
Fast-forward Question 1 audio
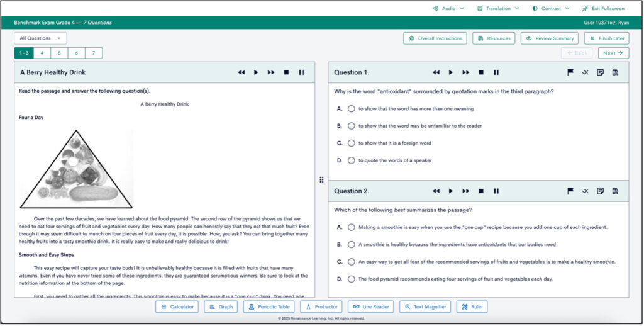[x=466, y=72]
